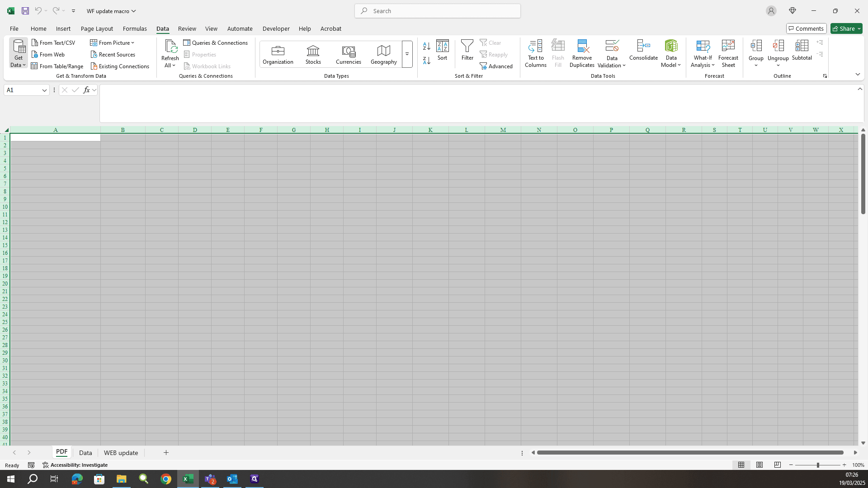Image resolution: width=868 pixels, height=488 pixels.
Task: Switch to Normal view
Action: [741, 465]
